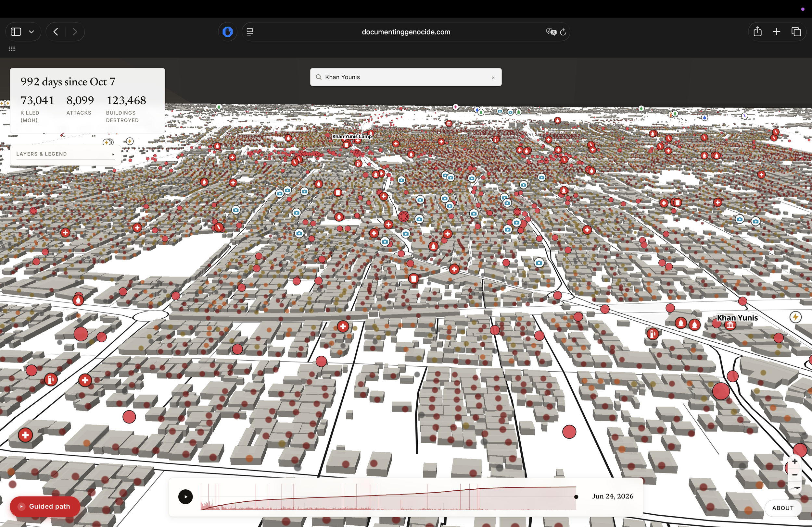The image size is (812, 527).
Task: Open the privacy report shield icon
Action: point(228,32)
